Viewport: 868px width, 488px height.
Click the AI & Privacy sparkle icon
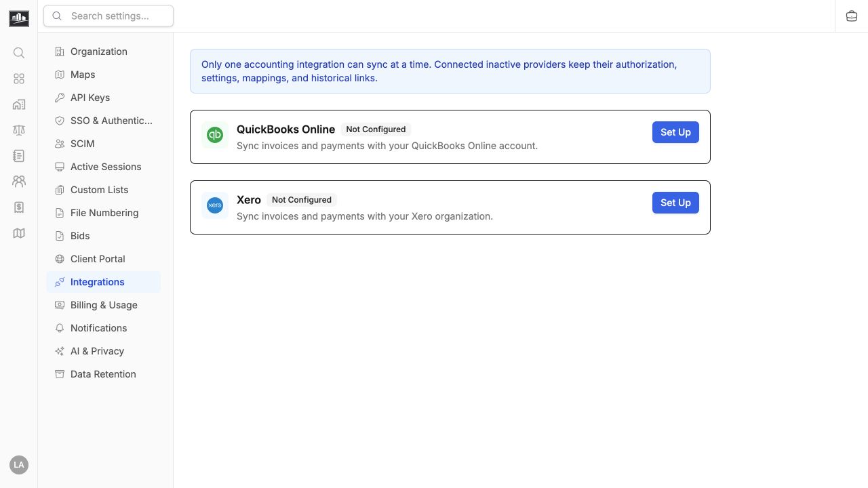coord(60,351)
